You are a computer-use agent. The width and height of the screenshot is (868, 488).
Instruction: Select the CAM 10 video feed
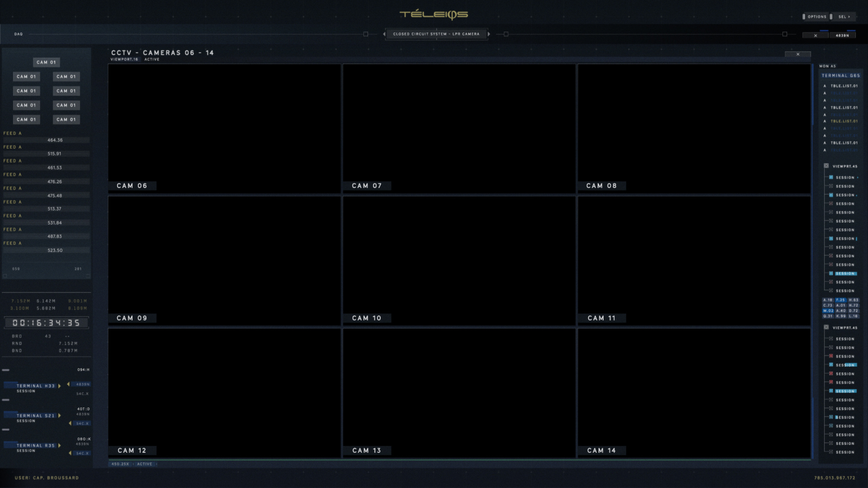click(x=459, y=260)
